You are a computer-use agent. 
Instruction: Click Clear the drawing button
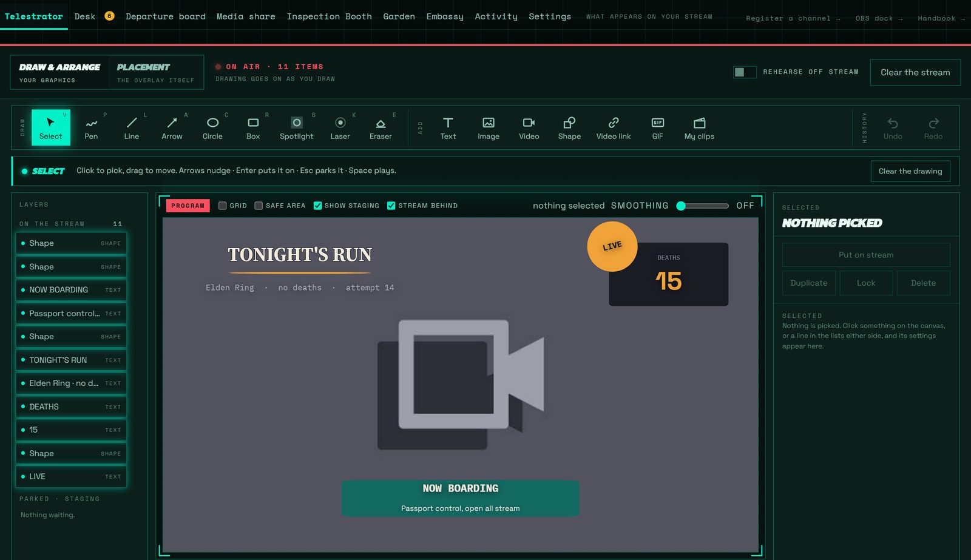coord(910,171)
